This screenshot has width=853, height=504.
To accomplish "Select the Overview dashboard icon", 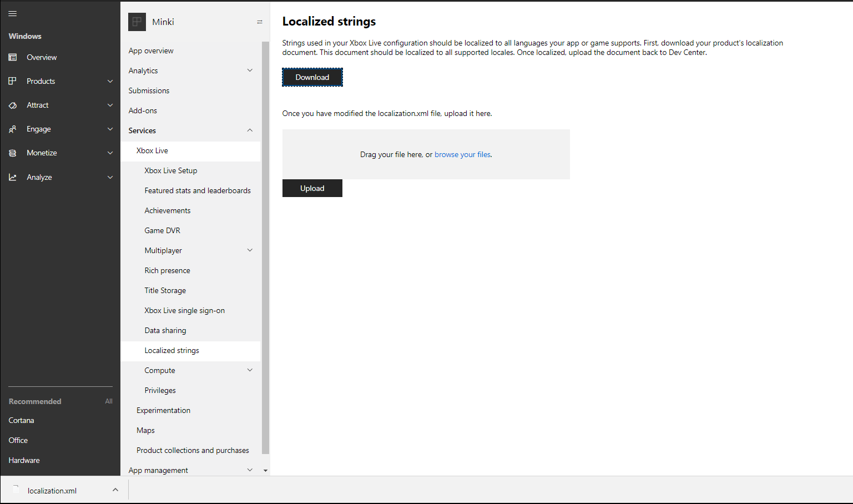I will pyautogui.click(x=12, y=57).
